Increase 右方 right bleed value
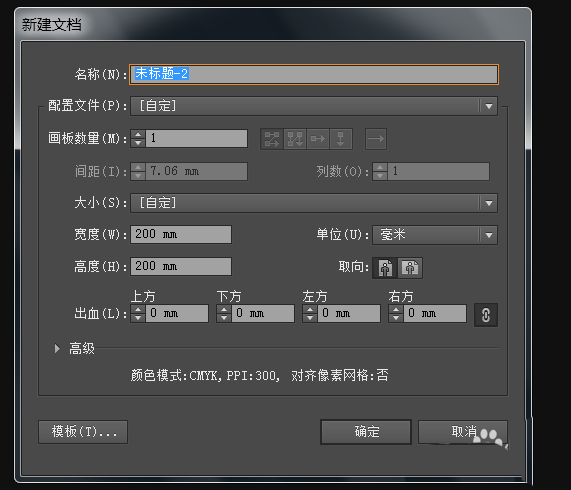Image resolution: width=571 pixels, height=490 pixels. (x=396, y=309)
